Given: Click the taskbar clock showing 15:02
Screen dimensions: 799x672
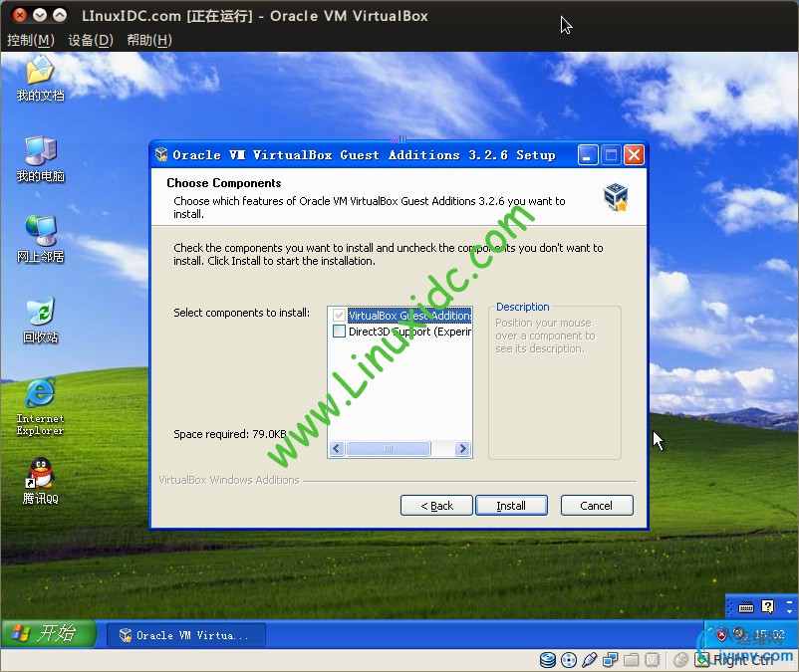Looking at the screenshot, I should coord(769,634).
